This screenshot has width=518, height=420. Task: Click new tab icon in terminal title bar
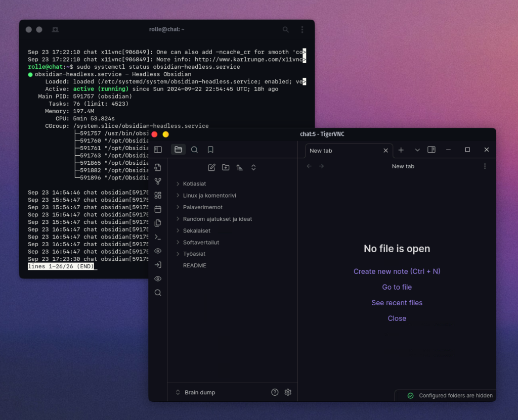click(55, 30)
